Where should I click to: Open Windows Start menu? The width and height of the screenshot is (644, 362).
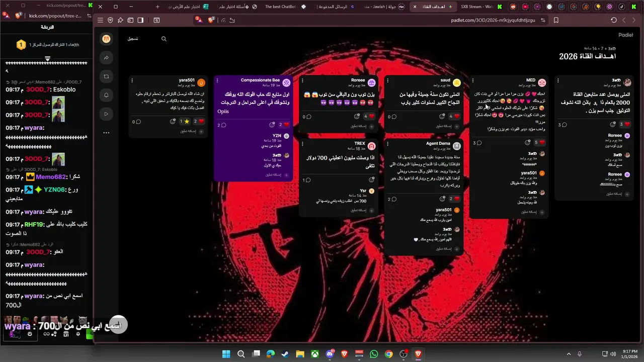226,354
